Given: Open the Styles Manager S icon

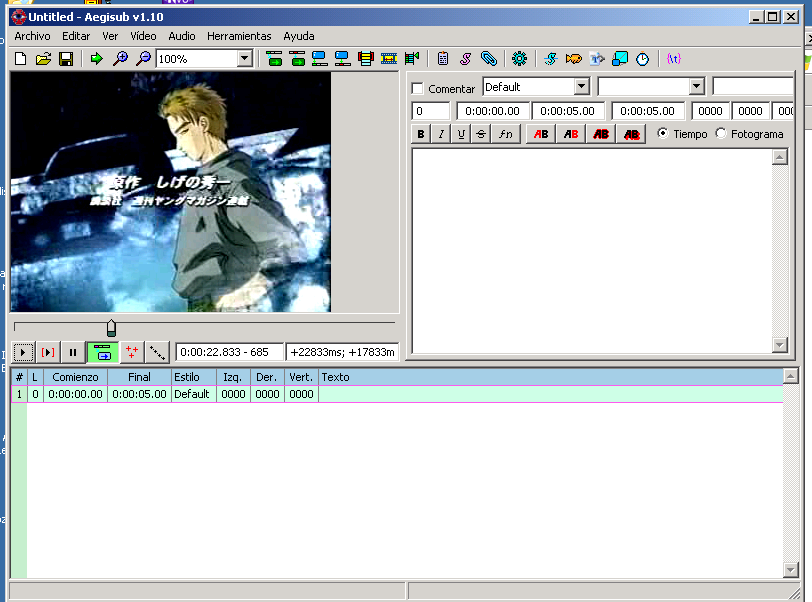Looking at the screenshot, I should tap(465, 59).
